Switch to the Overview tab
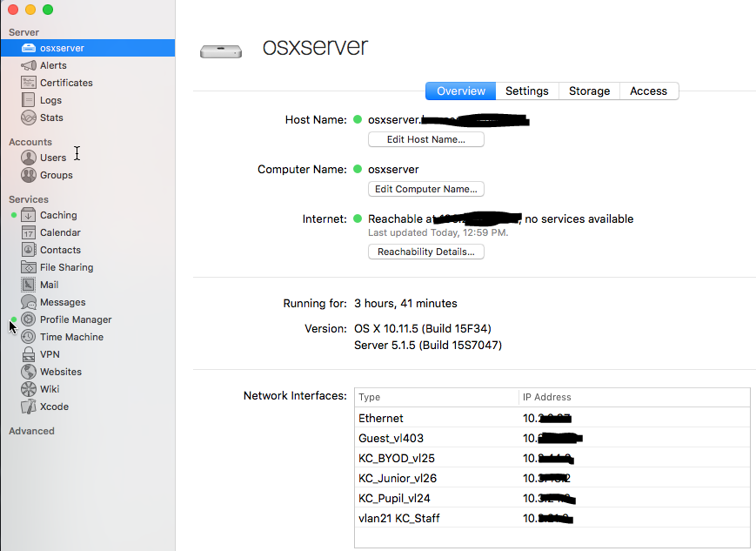756x551 pixels. [x=460, y=91]
